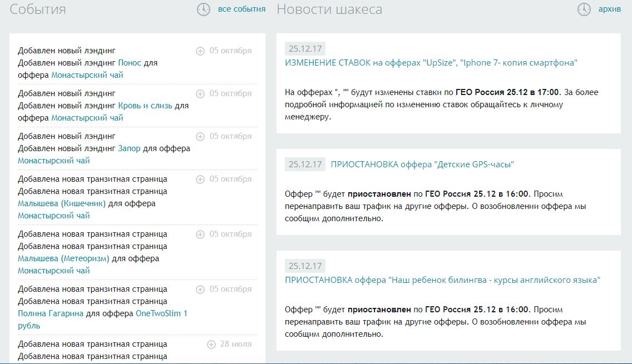This screenshot has width=632, height=364.
Task: Open Монастырский чай link under Малышева (Метеоризм)
Action: pos(53,271)
